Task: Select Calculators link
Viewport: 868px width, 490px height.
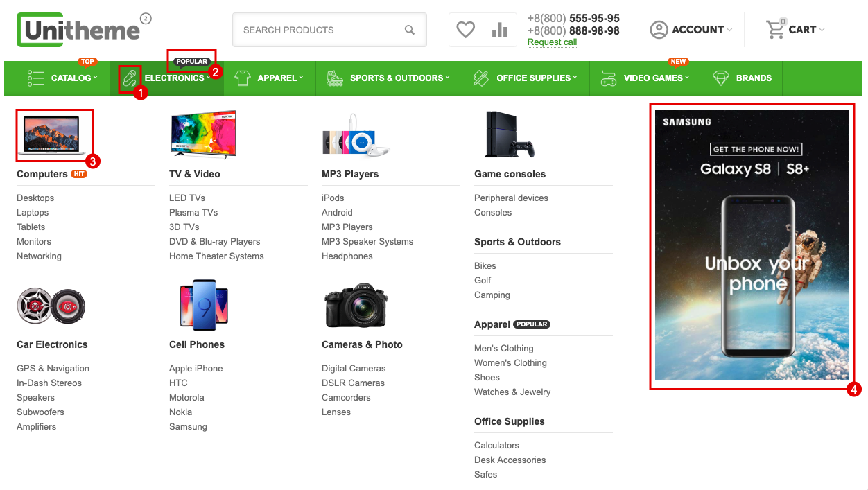Action: click(496, 446)
